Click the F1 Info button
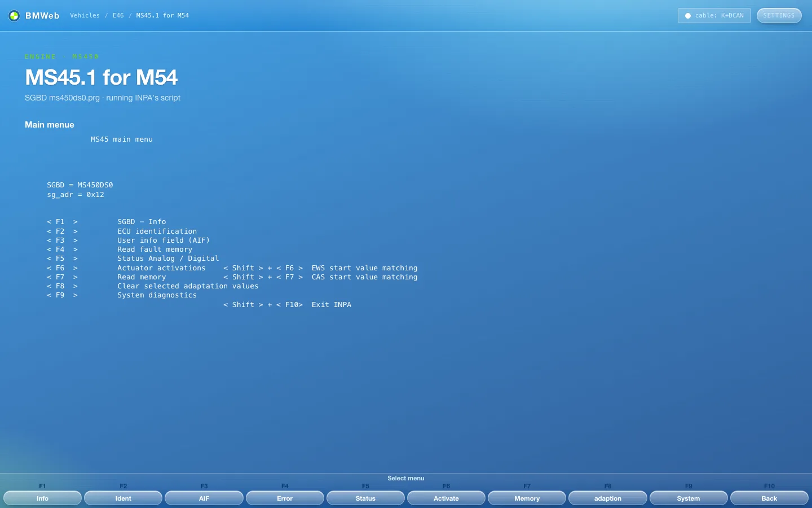 [x=42, y=498]
